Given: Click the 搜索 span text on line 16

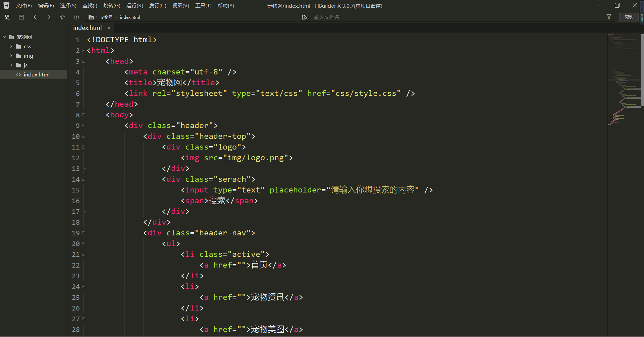Looking at the screenshot, I should (x=217, y=201).
